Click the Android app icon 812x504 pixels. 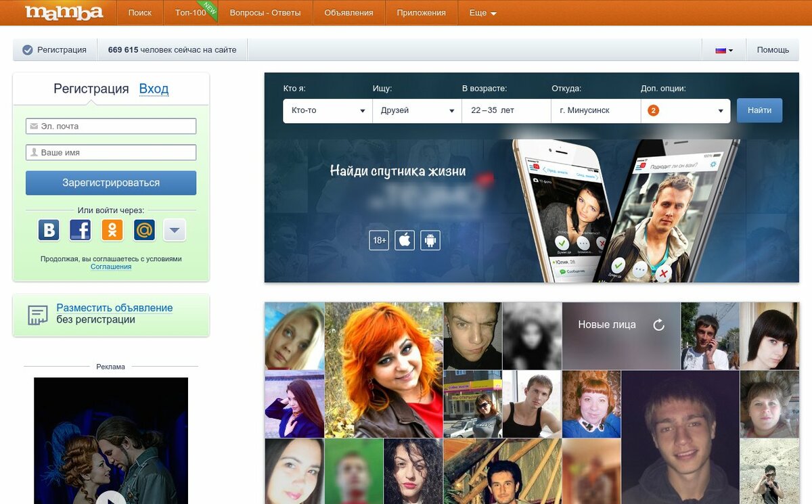430,240
